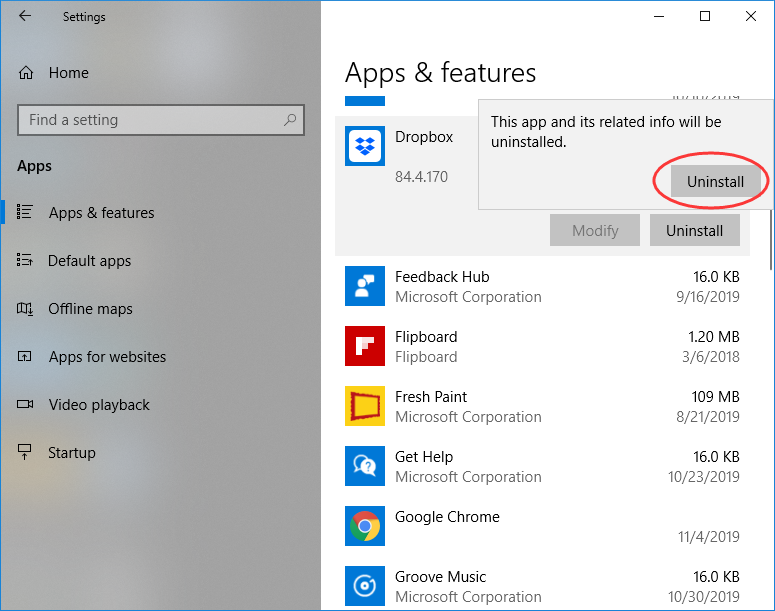Click the greyed Modify button
Viewport: 775px width, 611px height.
coord(595,230)
